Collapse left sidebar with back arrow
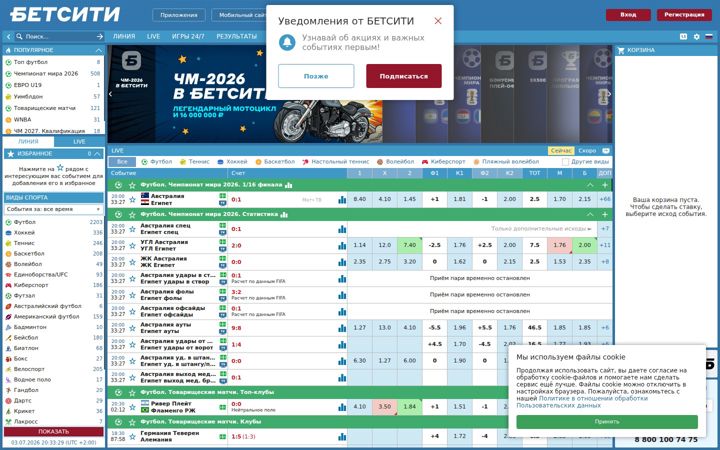This screenshot has height=450, width=720. pyautogui.click(x=8, y=36)
